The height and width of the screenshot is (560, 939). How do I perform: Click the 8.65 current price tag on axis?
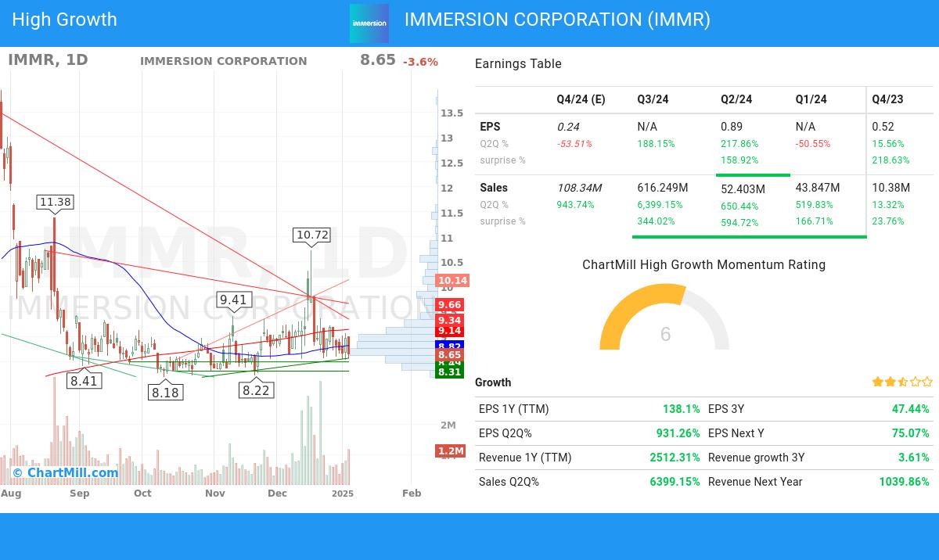[449, 355]
